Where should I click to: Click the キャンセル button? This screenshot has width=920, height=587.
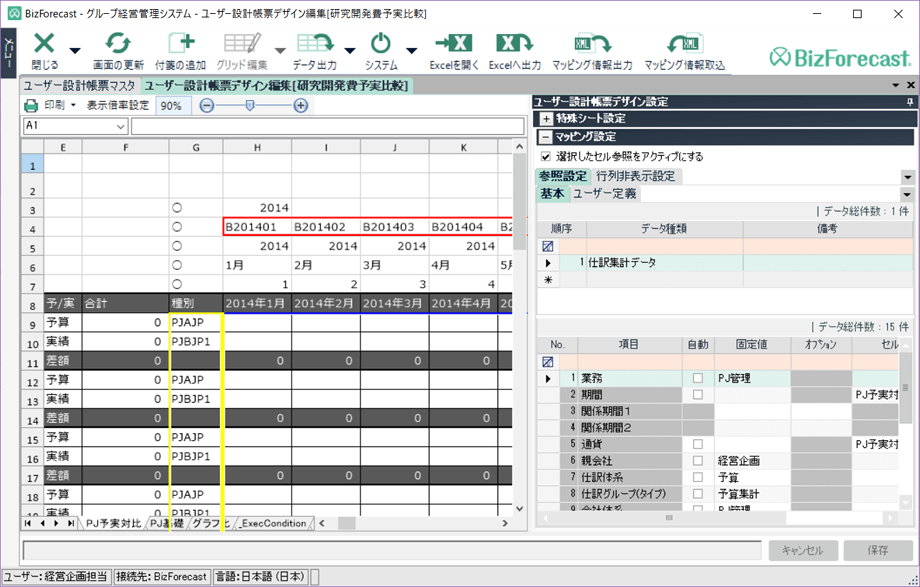[803, 550]
